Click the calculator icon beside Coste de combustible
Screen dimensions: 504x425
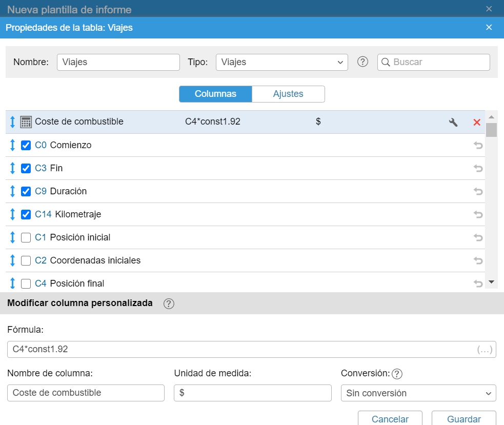click(26, 122)
